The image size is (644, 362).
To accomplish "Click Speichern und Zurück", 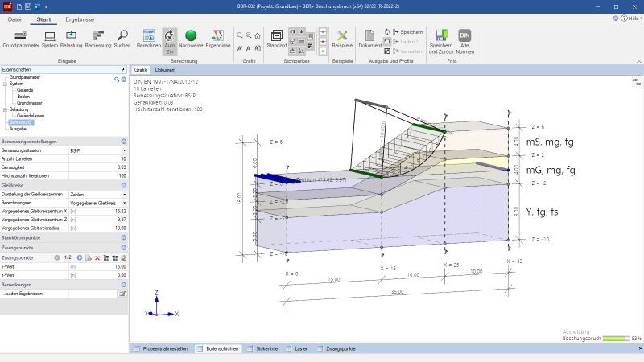I will click(x=441, y=42).
